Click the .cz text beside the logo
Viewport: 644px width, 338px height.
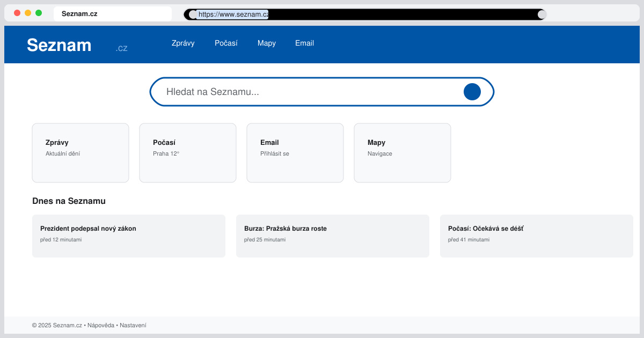click(x=121, y=48)
